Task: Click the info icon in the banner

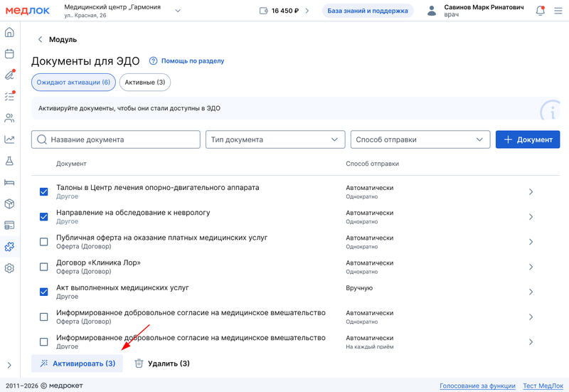Action: pos(551,110)
